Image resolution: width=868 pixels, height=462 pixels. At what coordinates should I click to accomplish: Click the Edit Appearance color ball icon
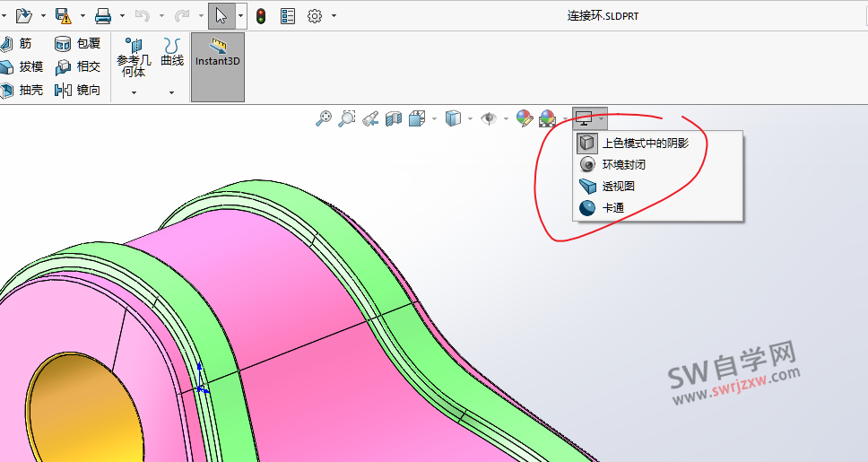[525, 118]
